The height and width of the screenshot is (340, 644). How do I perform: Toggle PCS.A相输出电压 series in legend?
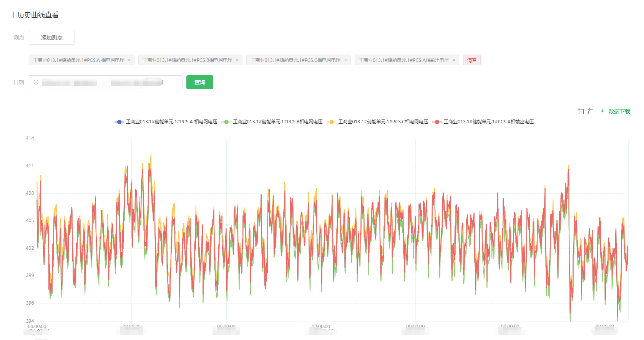coord(488,122)
